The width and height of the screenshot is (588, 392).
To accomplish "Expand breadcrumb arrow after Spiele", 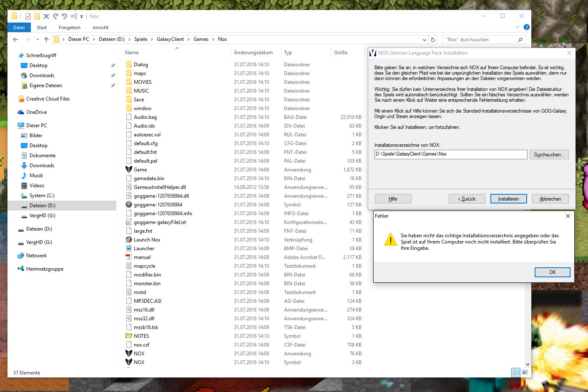I will click(x=152, y=39).
